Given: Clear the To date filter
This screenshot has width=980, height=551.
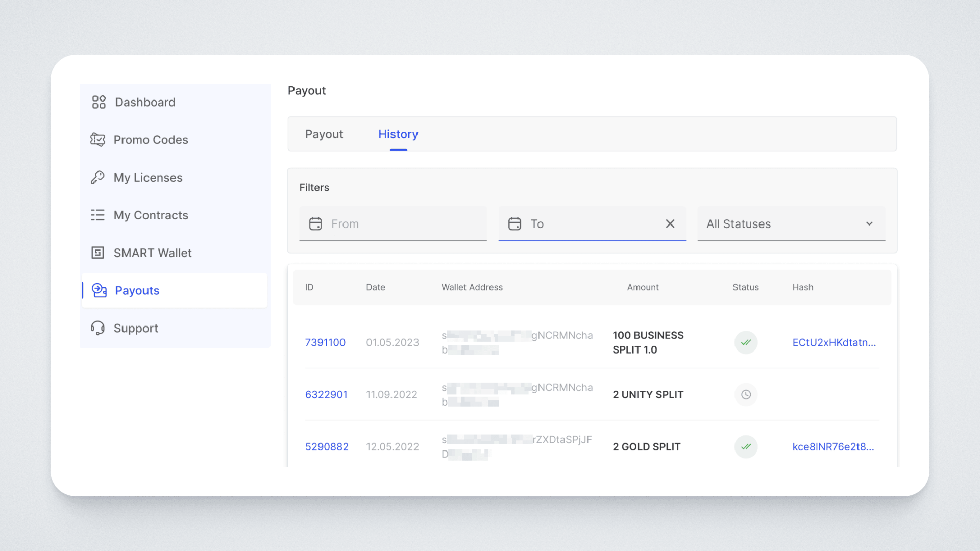Looking at the screenshot, I should pos(670,224).
